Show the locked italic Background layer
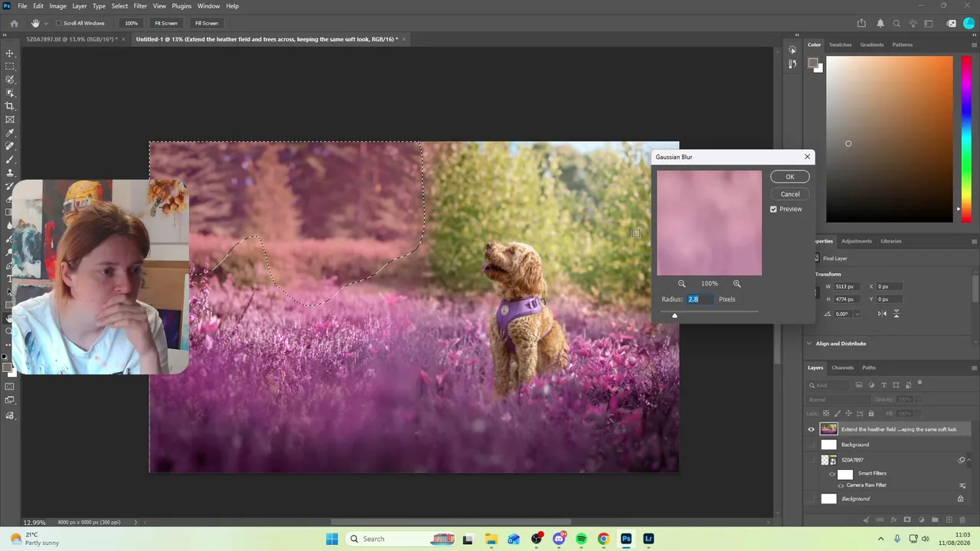The height and width of the screenshot is (551, 980). 812,499
